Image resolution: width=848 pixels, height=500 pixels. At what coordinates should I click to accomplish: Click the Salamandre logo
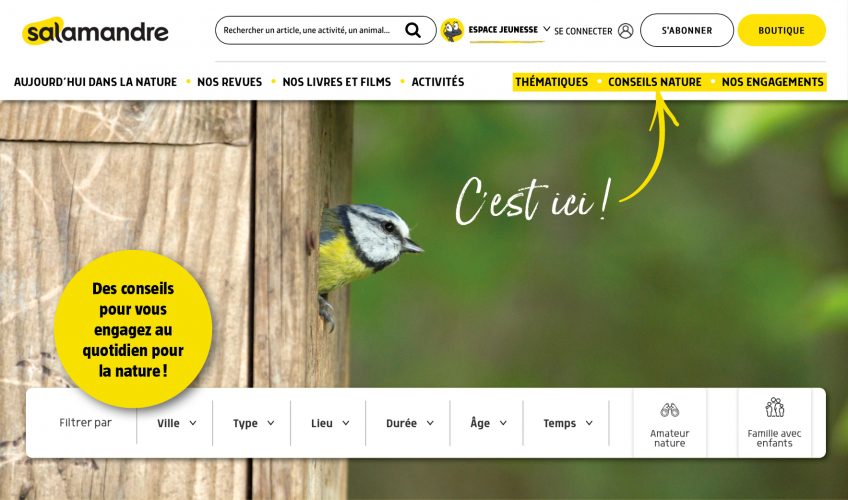pyautogui.click(x=95, y=31)
